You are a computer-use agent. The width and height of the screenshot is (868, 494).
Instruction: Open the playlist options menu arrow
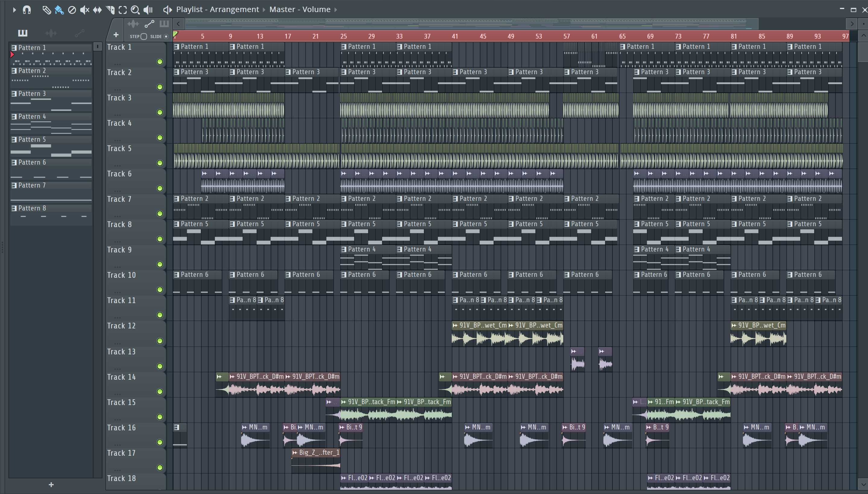[14, 10]
